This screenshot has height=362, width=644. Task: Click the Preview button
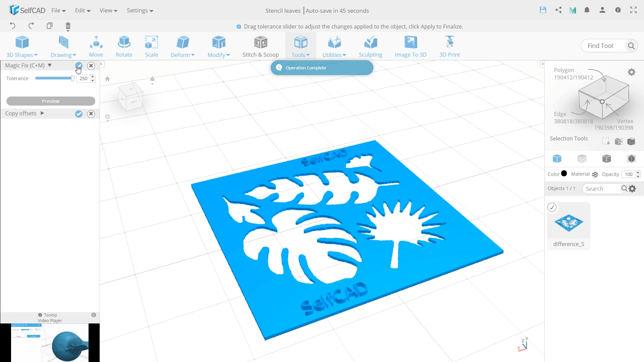point(51,101)
